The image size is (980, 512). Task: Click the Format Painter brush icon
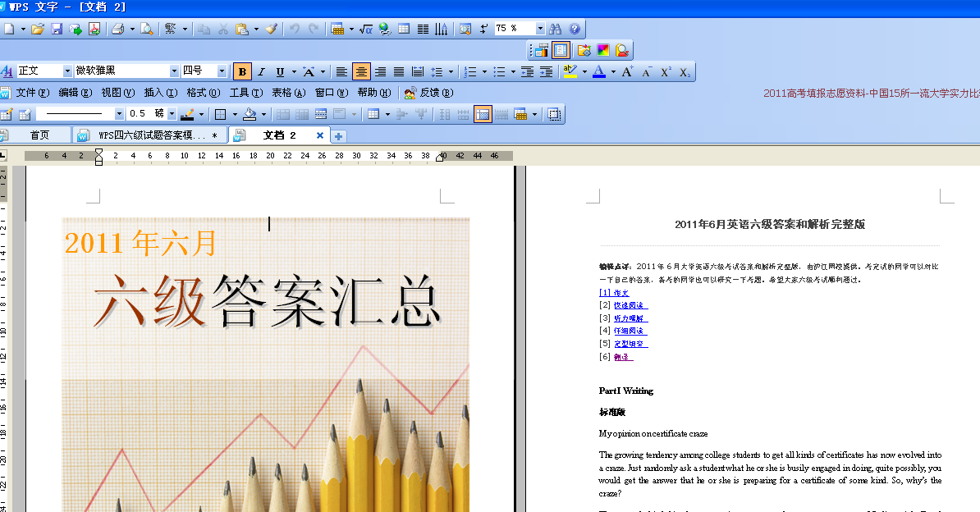tap(272, 29)
